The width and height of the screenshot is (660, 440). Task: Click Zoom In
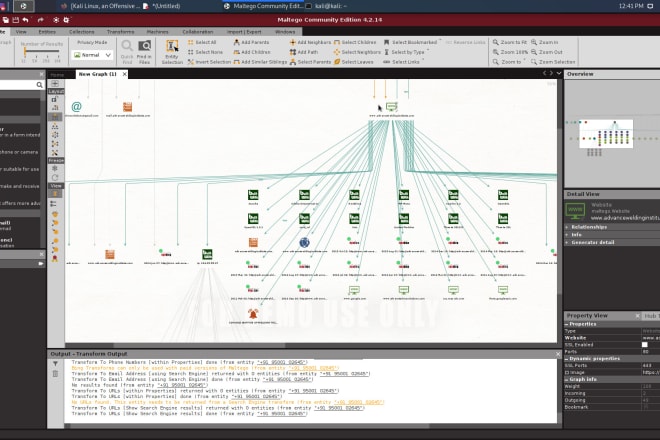(545, 43)
